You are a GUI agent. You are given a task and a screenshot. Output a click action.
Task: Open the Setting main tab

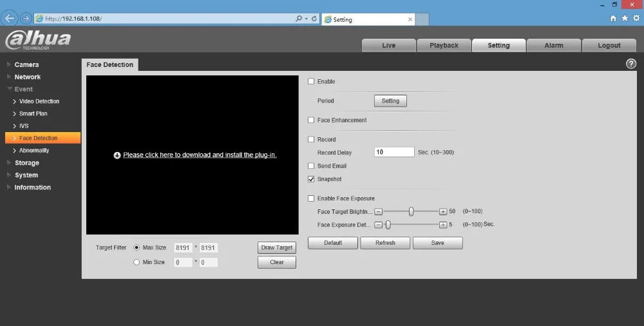[498, 45]
